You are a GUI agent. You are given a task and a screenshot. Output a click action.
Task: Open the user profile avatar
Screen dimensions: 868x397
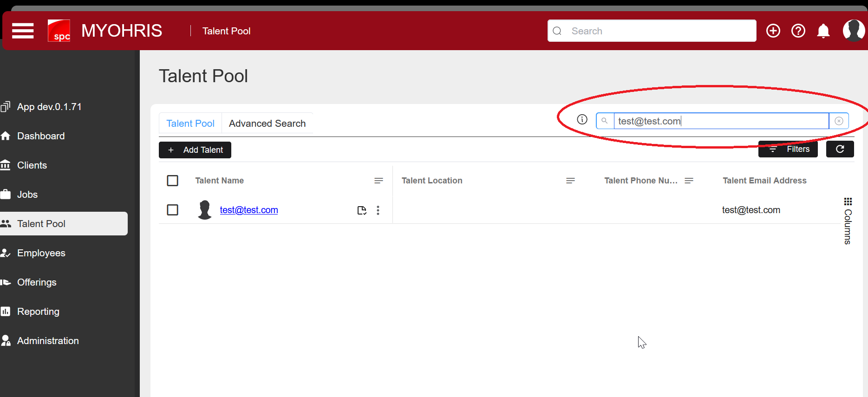(x=853, y=31)
